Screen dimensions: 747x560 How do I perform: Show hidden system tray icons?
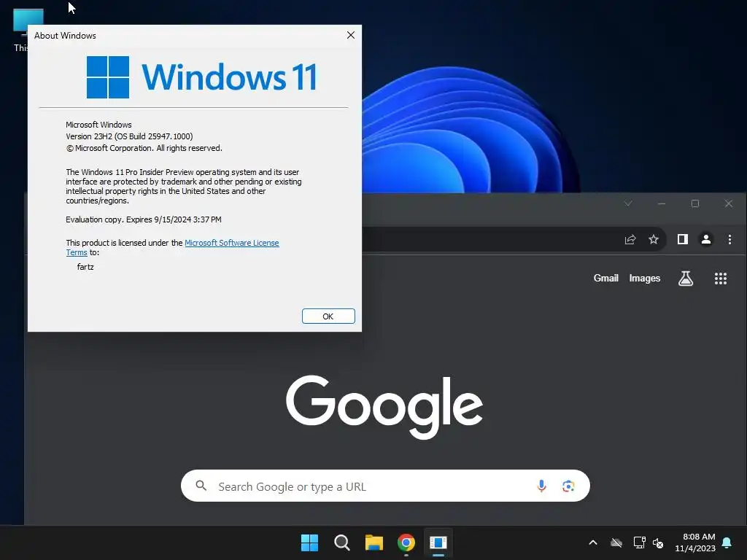pyautogui.click(x=593, y=542)
